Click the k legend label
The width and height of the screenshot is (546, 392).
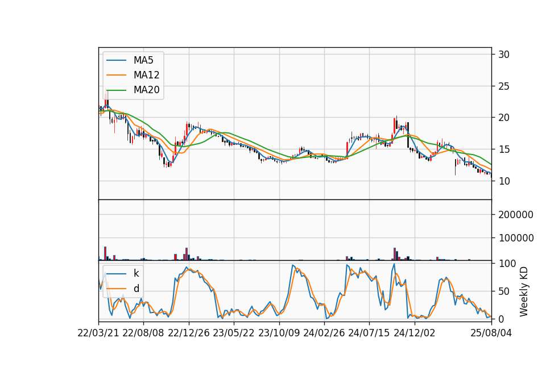(136, 273)
